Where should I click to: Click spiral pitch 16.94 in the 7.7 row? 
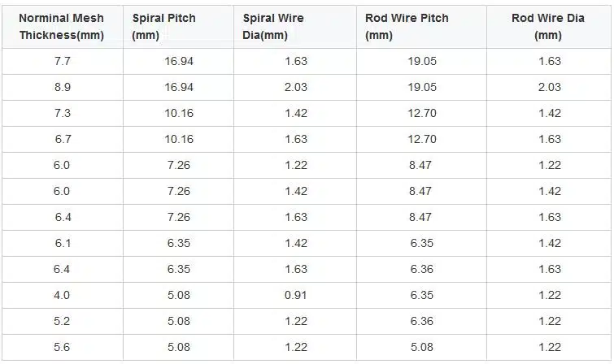tap(179, 62)
